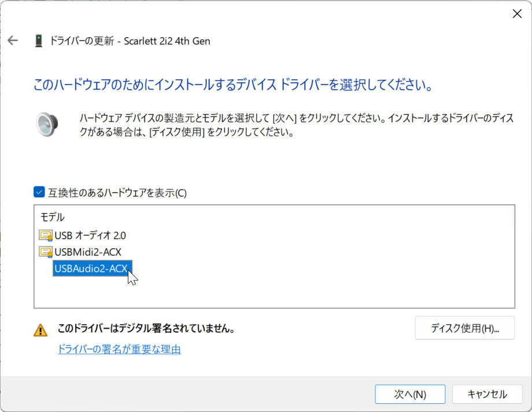Select USBAudio2-ACX model
532x412 pixels.
(x=93, y=268)
